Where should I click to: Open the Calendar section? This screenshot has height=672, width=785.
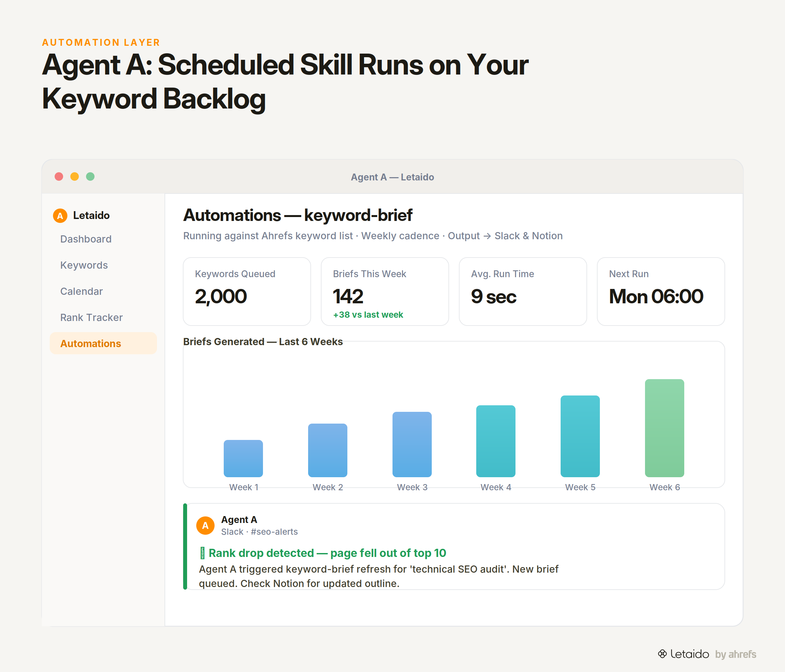click(x=81, y=292)
